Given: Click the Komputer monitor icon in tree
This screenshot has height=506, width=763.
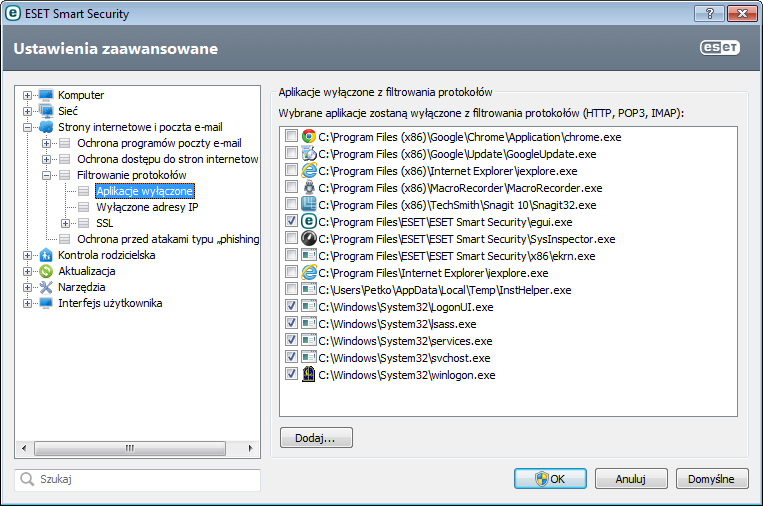Looking at the screenshot, I should click(x=46, y=95).
